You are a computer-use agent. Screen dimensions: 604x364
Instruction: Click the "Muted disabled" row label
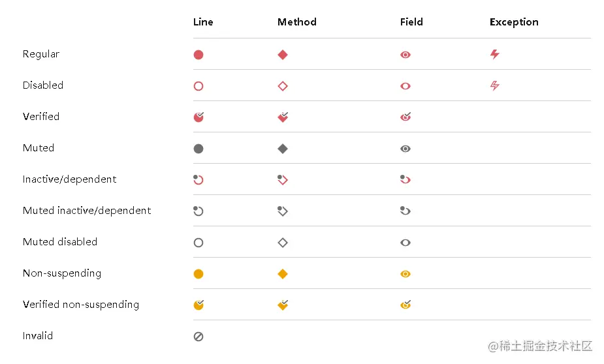60,242
